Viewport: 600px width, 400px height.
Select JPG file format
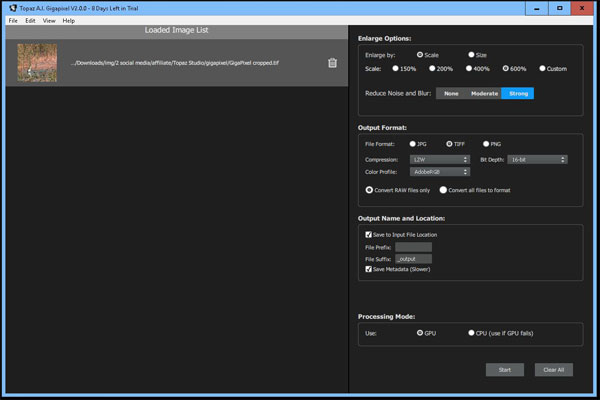(x=413, y=144)
